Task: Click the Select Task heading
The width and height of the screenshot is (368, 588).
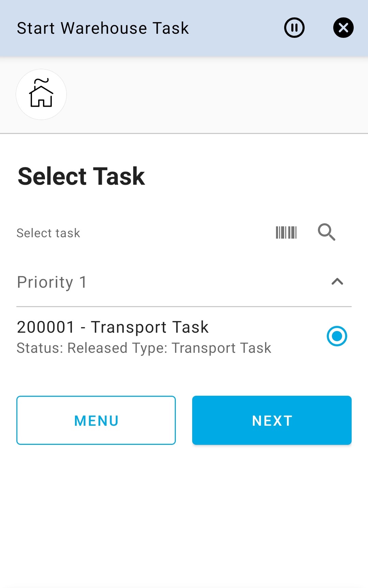Action: coord(81,176)
